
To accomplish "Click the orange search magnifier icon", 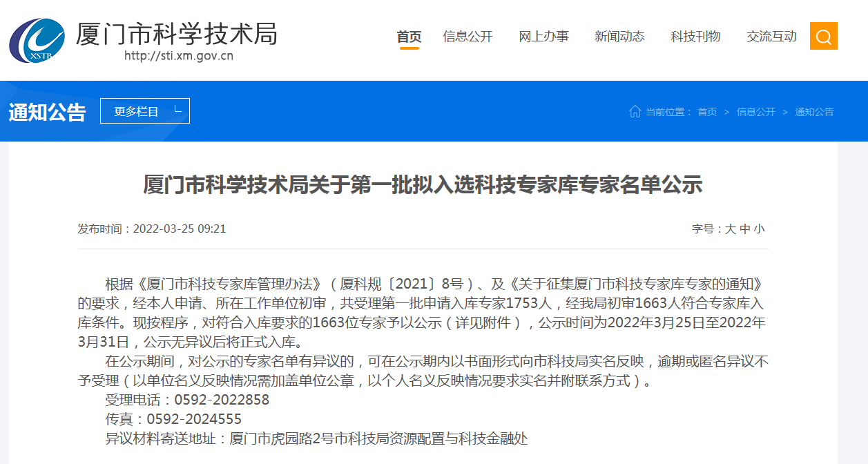I will pos(823,37).
